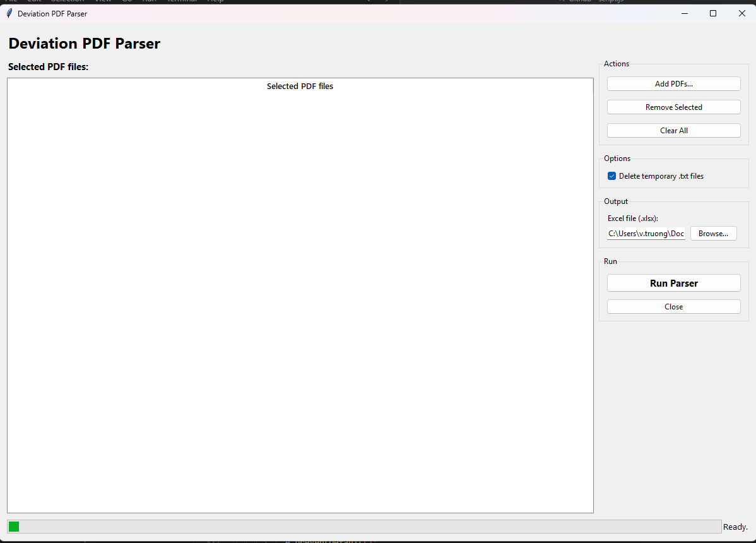756x543 pixels.
Task: Maximize the Deviation PDF Parser window
Action: 713,13
